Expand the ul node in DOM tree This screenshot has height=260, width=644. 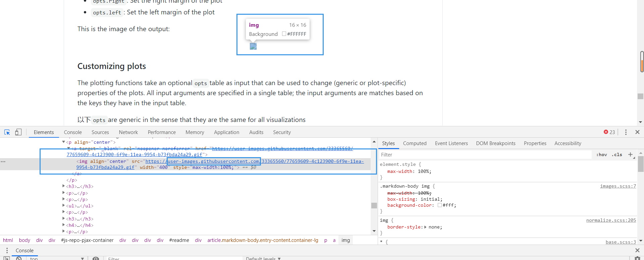coord(64,206)
